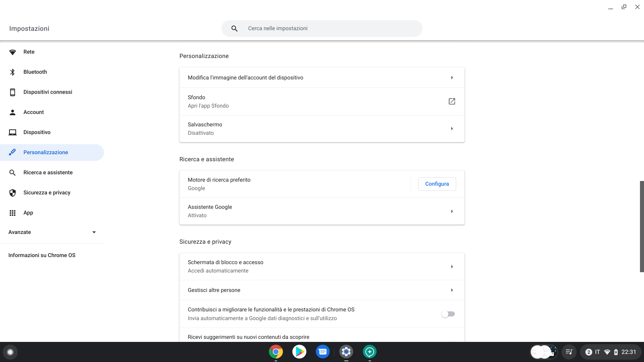Focus the Cerca nelle impostazioni search field
Viewport: 644px width, 362px height.
coord(322,28)
